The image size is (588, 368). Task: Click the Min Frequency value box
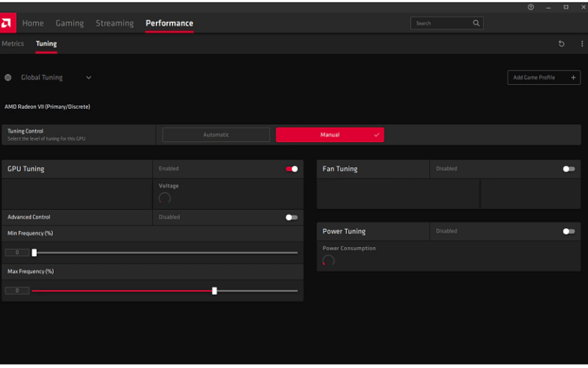[x=17, y=252]
